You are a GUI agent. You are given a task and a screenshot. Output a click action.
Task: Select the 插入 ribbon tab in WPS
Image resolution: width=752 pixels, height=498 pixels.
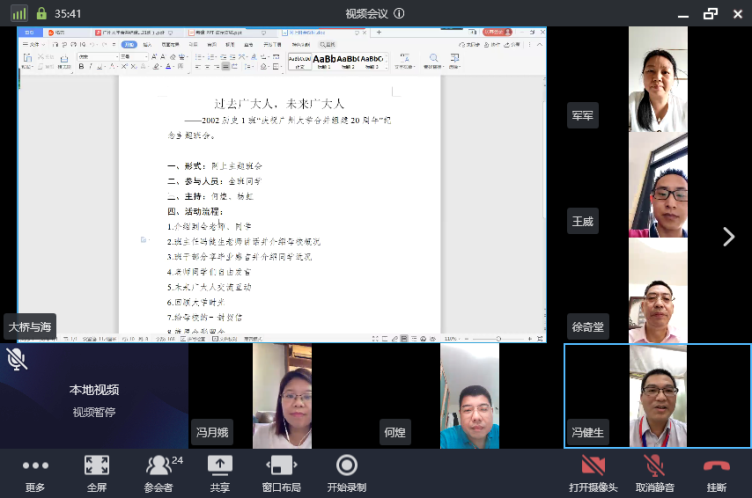pyautogui.click(x=147, y=45)
